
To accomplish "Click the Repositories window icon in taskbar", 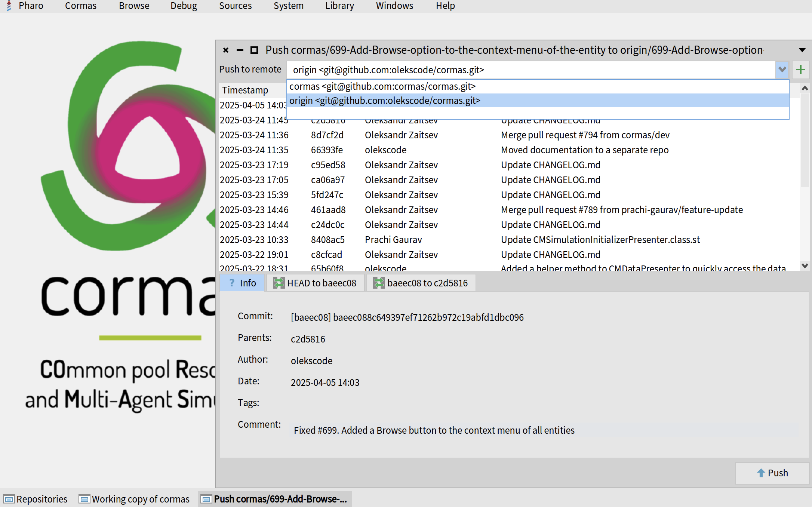I will point(9,499).
